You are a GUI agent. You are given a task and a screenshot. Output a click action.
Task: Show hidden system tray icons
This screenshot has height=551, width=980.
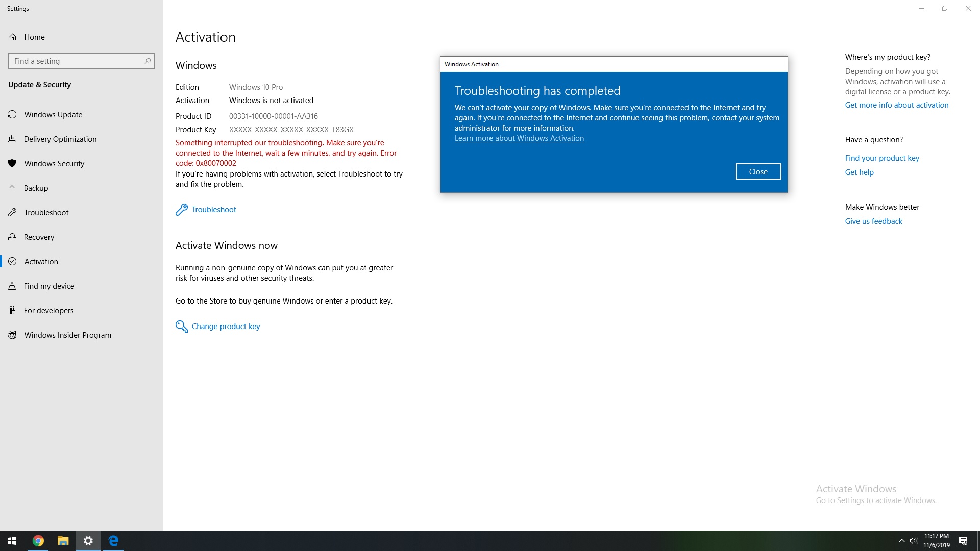[901, 541]
